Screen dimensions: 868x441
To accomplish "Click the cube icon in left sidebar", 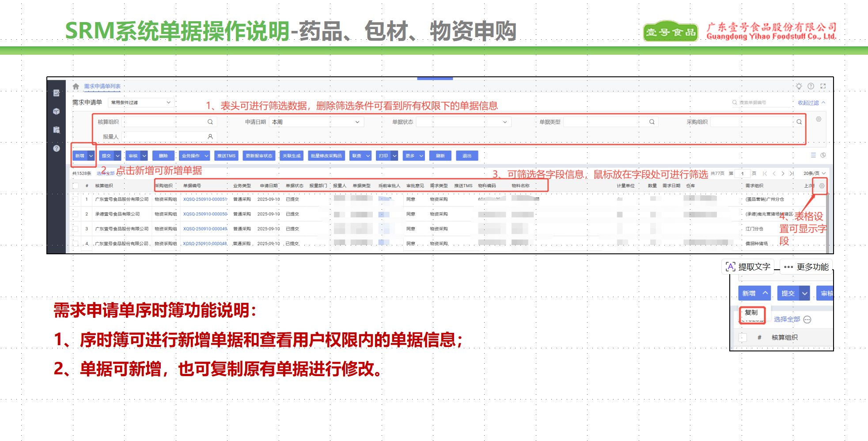I will coord(57,111).
